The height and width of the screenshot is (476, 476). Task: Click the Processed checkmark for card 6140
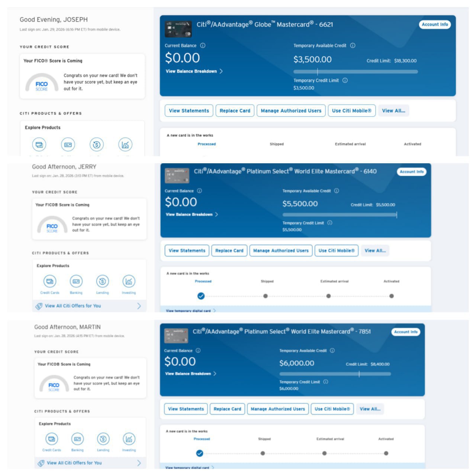click(x=201, y=296)
